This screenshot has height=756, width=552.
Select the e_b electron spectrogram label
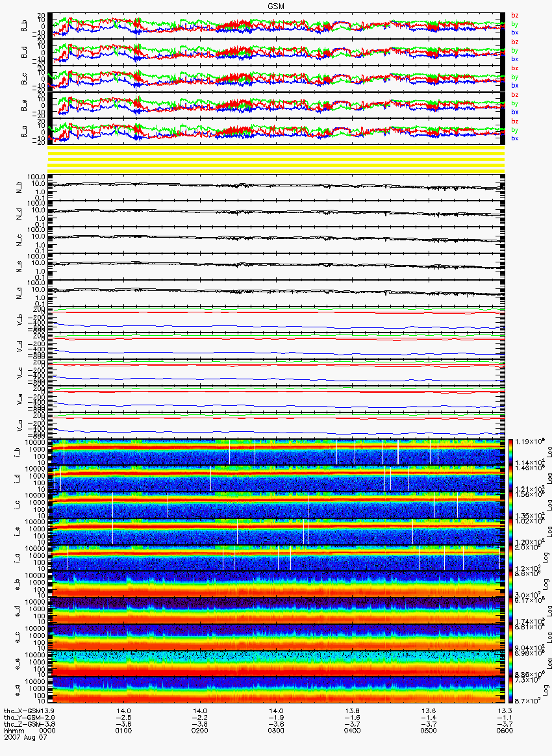(17, 585)
